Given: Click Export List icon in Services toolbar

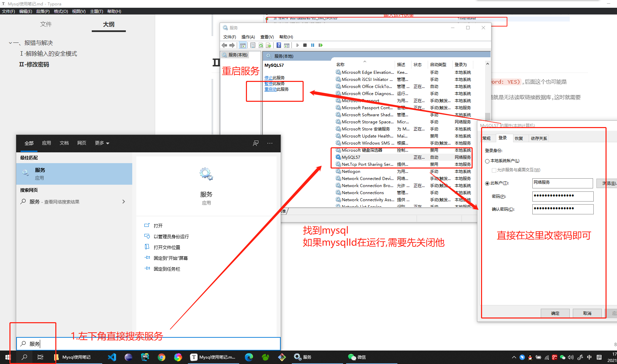Looking at the screenshot, I should [x=269, y=45].
